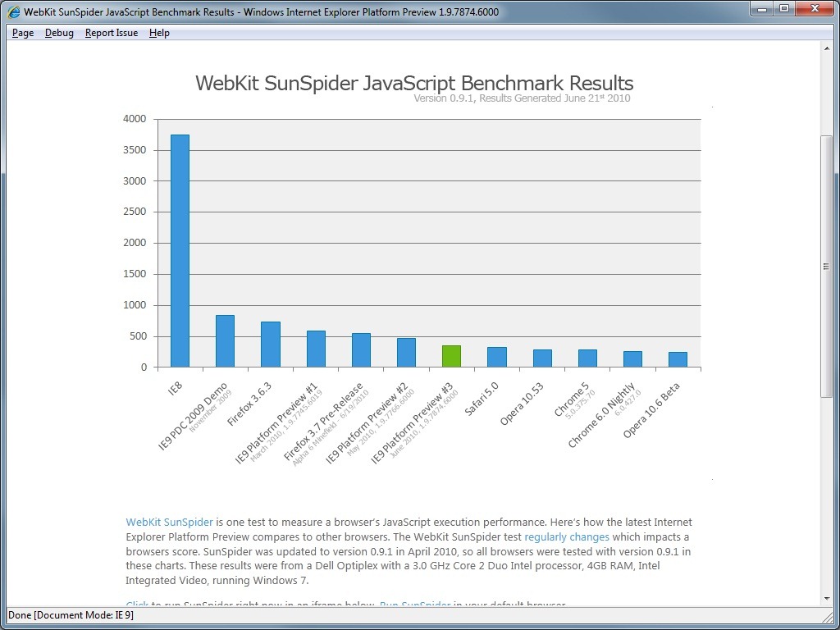Click the '500' y-axis value
The width and height of the screenshot is (840, 630).
point(137,336)
